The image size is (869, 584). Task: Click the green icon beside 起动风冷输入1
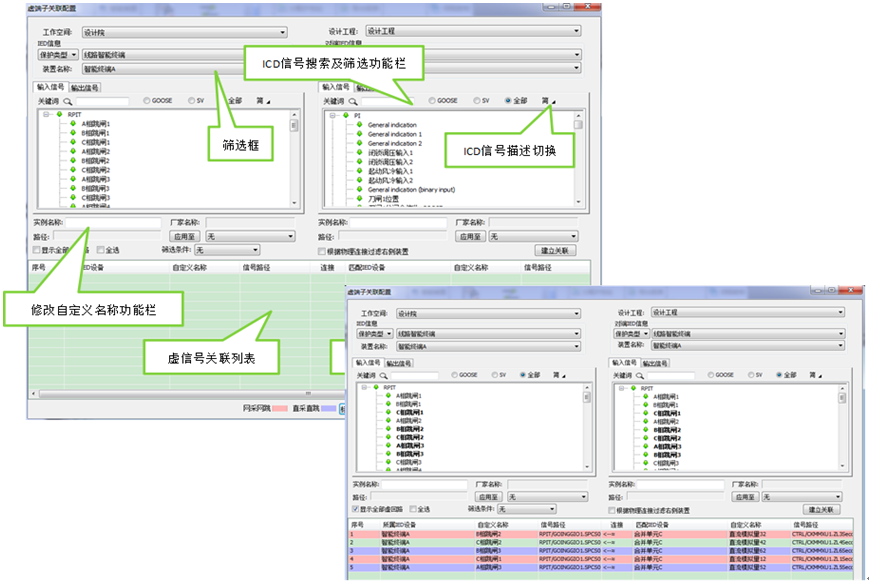click(359, 170)
